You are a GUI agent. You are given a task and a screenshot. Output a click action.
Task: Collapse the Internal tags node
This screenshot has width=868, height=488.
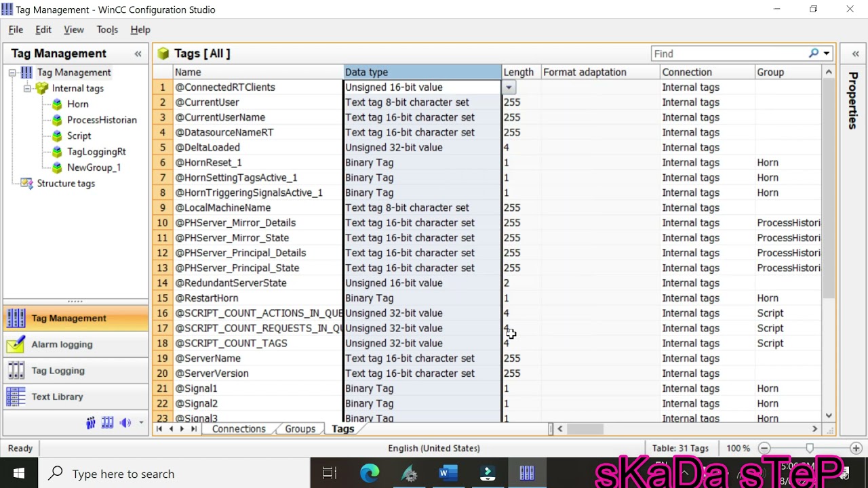point(27,88)
